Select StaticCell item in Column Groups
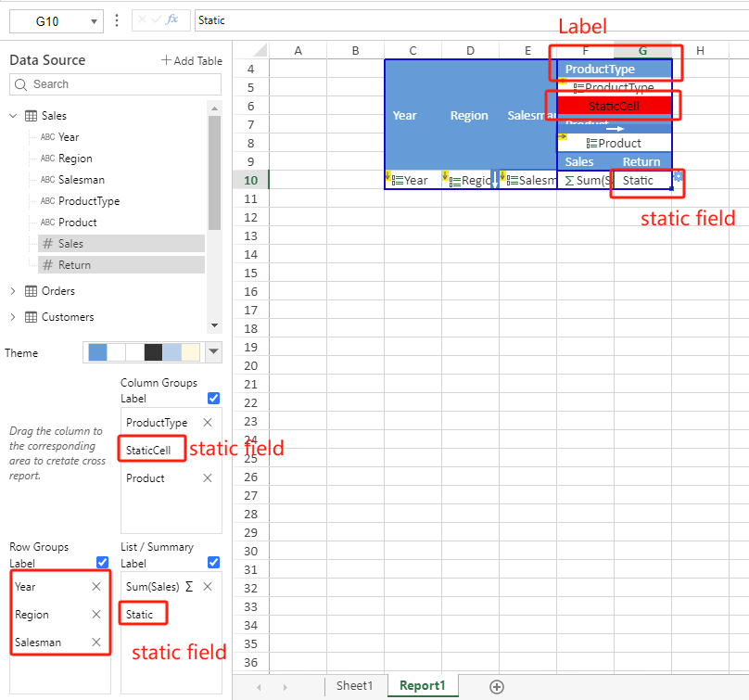The height and width of the screenshot is (700, 749). pyautogui.click(x=148, y=450)
